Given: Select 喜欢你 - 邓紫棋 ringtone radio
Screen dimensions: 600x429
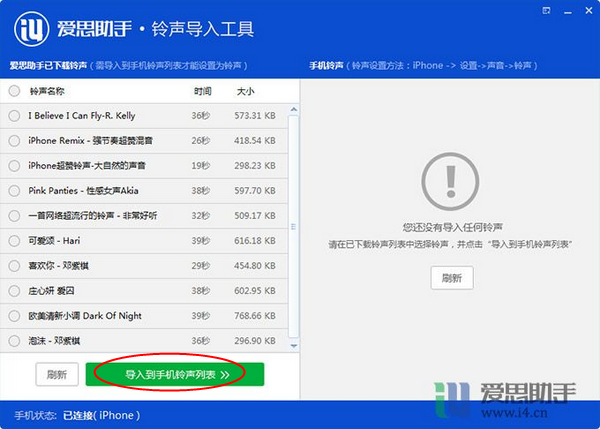Looking at the screenshot, I should pos(14,266).
